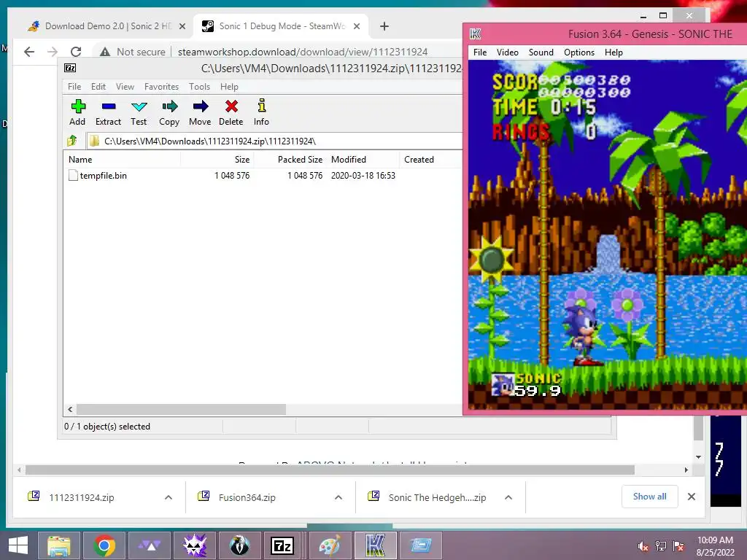This screenshot has width=747, height=560.
Task: Click the 7-Zip path address field
Action: pyautogui.click(x=274, y=141)
